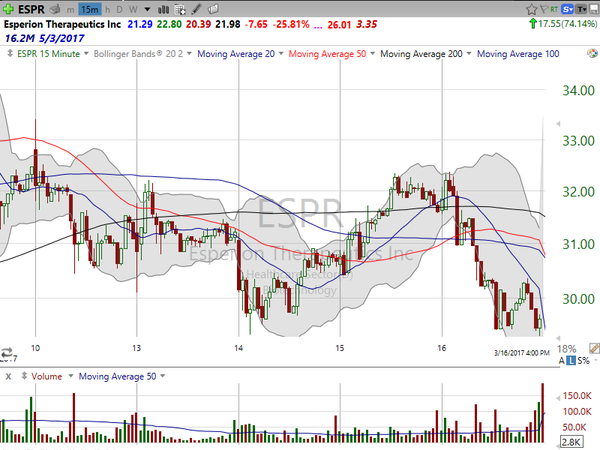Select the pencil drawing tools icon
The image size is (600, 450).
(197, 9)
